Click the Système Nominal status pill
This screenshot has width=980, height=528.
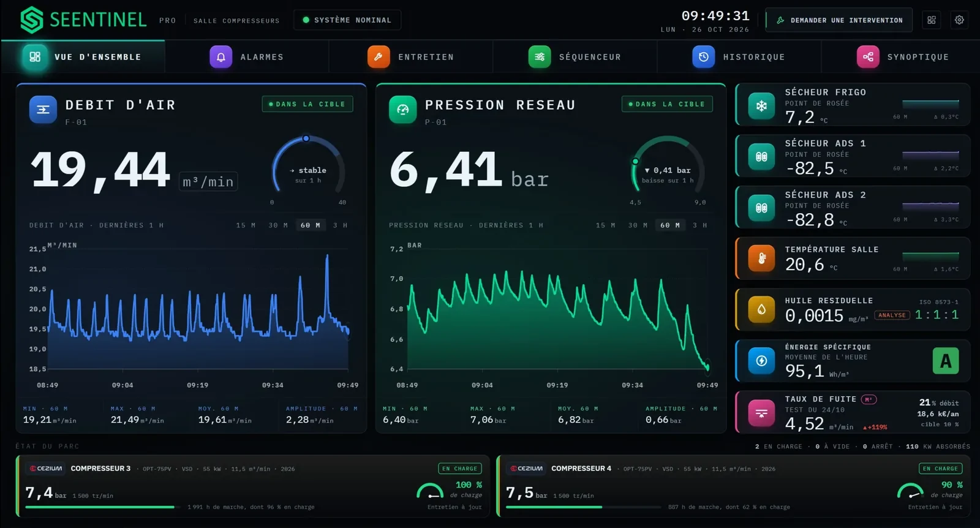point(347,20)
